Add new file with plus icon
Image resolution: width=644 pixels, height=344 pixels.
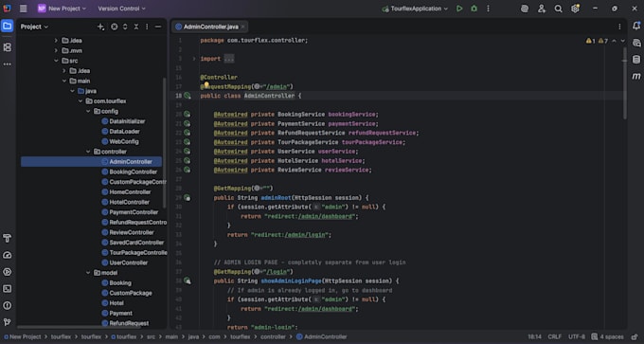[x=100, y=27]
